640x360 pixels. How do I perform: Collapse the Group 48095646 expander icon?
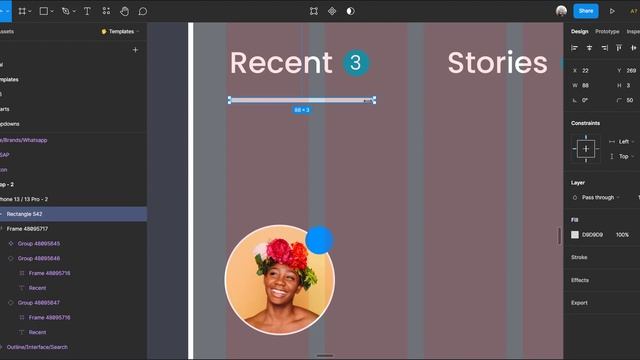coord(11,258)
